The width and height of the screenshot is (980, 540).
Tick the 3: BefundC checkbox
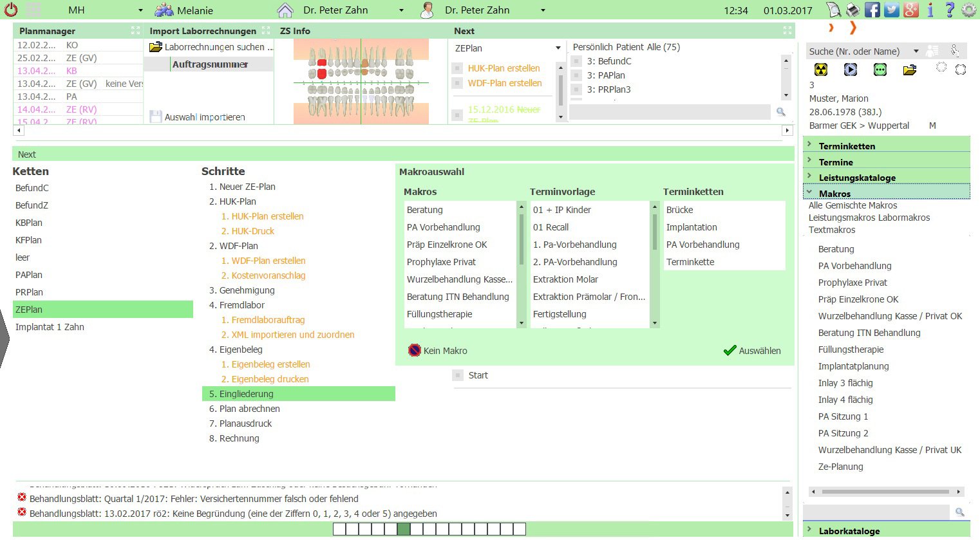[577, 61]
